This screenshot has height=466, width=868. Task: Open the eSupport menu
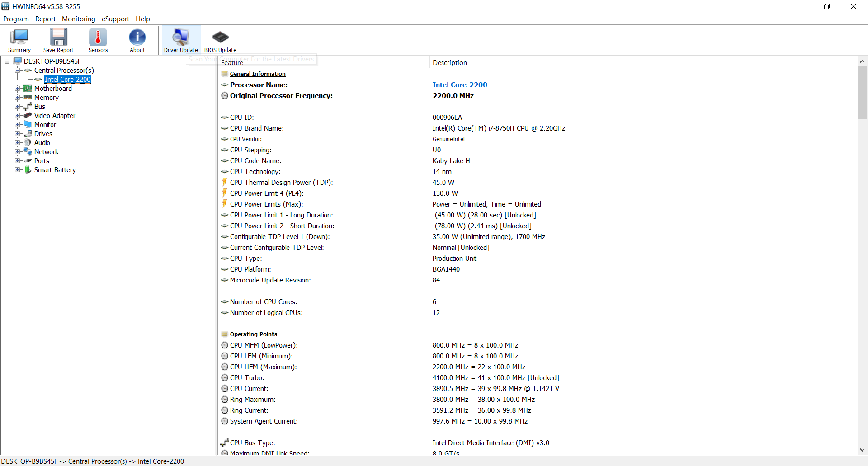[x=115, y=19]
